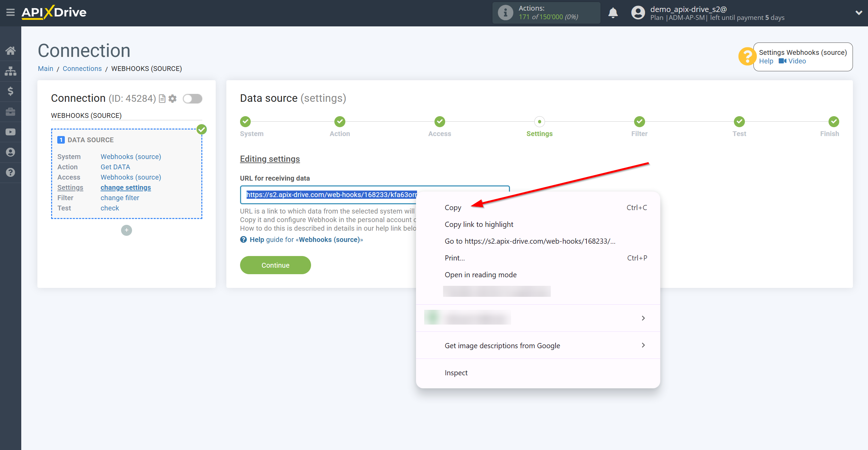Image resolution: width=868 pixels, height=450 pixels.
Task: Click the System step checkmark
Action: [x=245, y=122]
